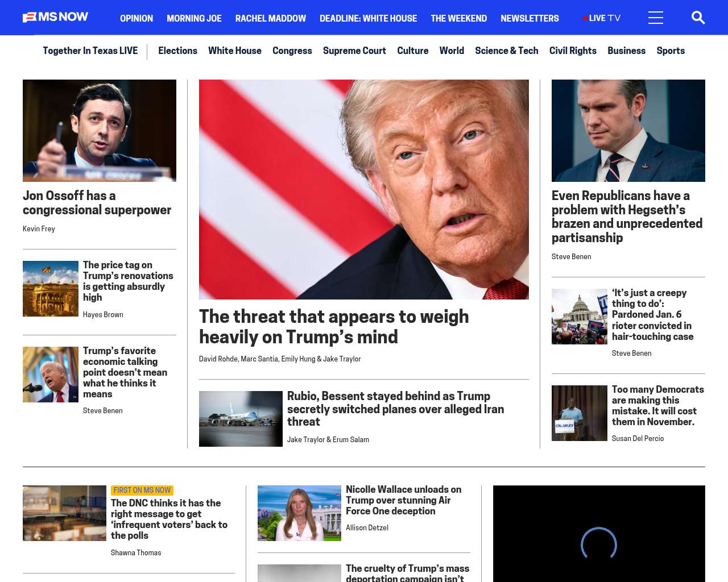View author Shawna Thomas's page
This screenshot has height=582, width=728.
tap(136, 553)
